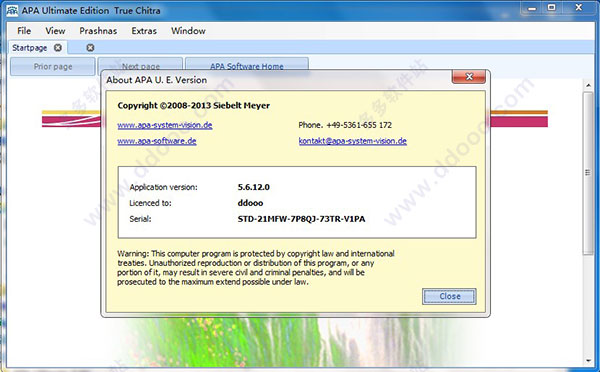
Task: Open the Extras menu
Action: pos(144,31)
